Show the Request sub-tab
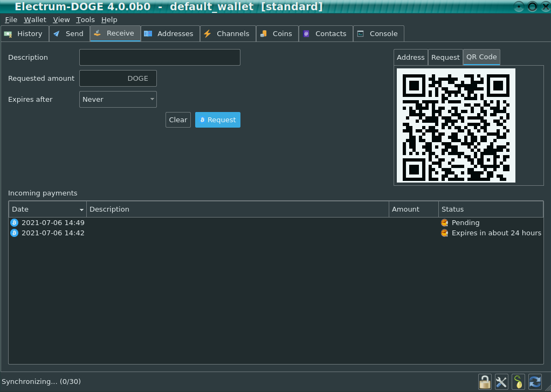This screenshot has width=551, height=392. 445,57
